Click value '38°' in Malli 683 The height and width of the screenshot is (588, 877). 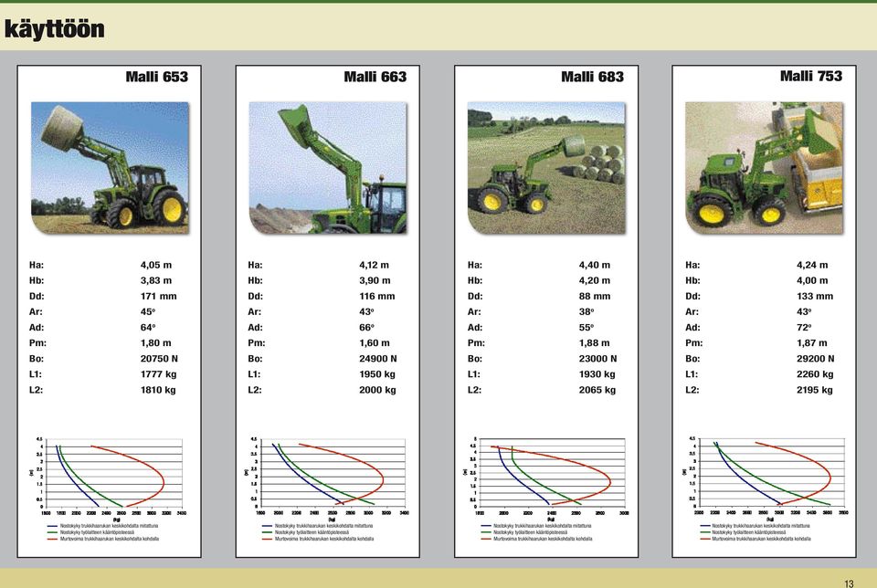(x=586, y=312)
